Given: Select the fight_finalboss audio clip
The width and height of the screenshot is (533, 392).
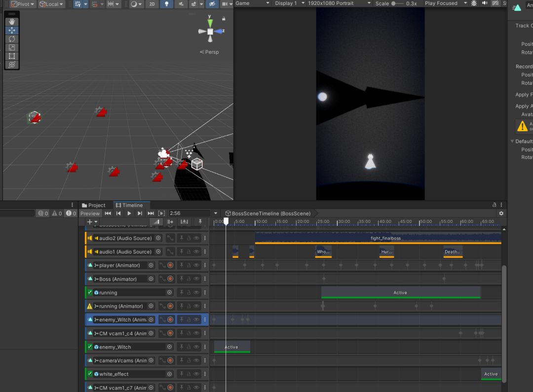Looking at the screenshot, I should click(385, 238).
